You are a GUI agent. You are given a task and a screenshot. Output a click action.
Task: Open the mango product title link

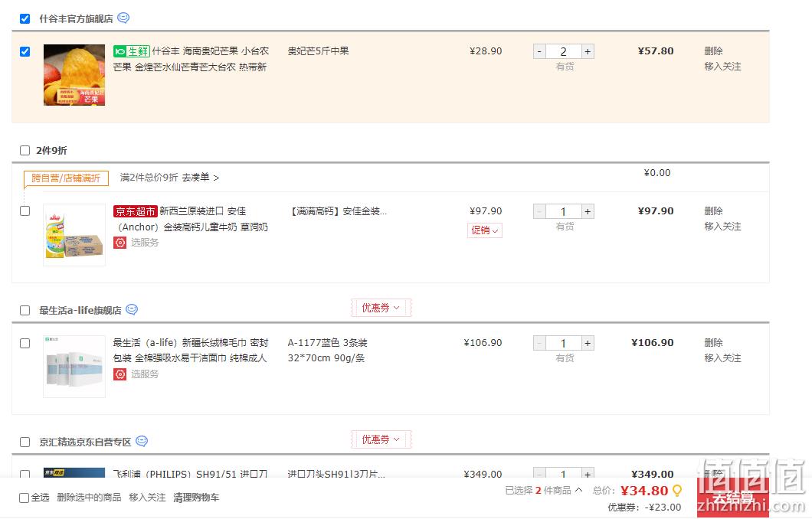[191, 59]
